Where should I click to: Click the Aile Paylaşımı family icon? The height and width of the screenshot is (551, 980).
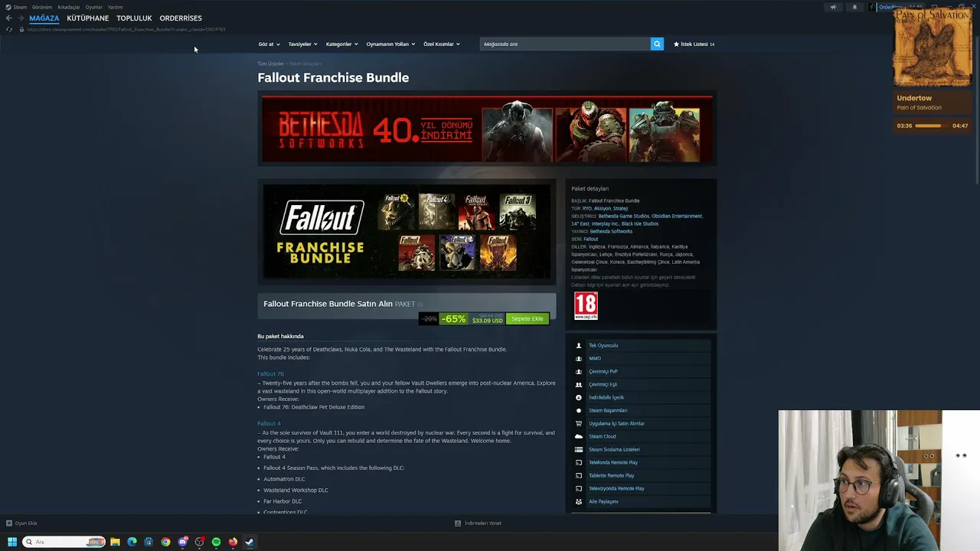[579, 501]
